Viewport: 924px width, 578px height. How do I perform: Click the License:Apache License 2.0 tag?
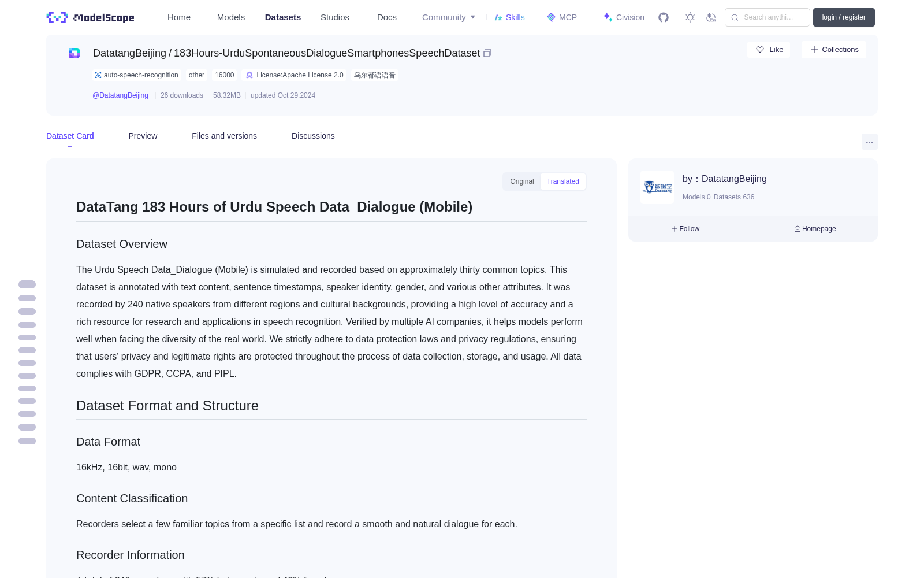(295, 75)
